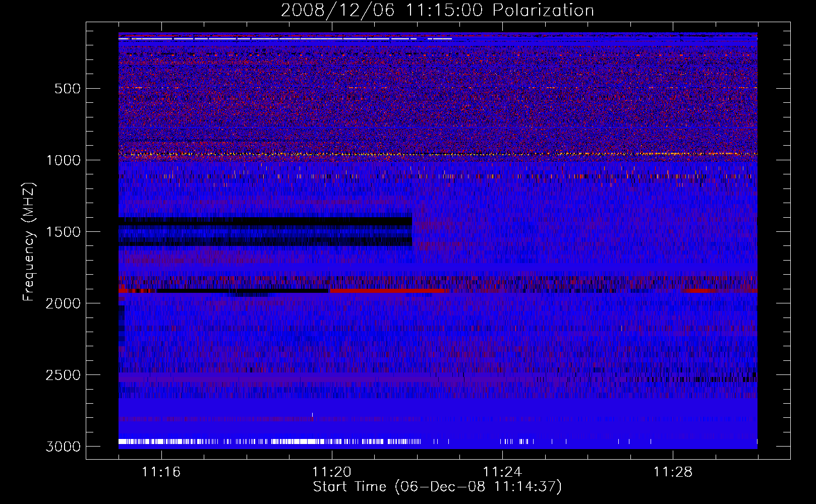
Task: Click the 3000 frequency tick label
Action: (x=63, y=447)
